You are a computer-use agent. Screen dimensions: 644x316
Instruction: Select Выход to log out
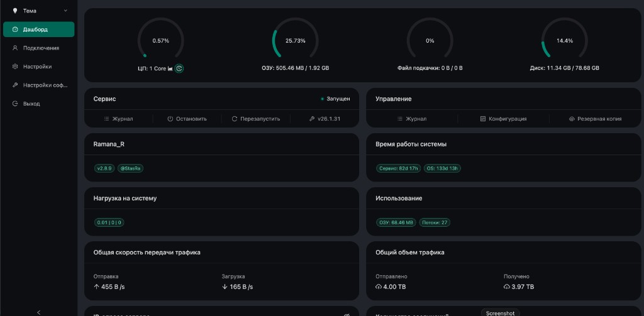coord(38,104)
